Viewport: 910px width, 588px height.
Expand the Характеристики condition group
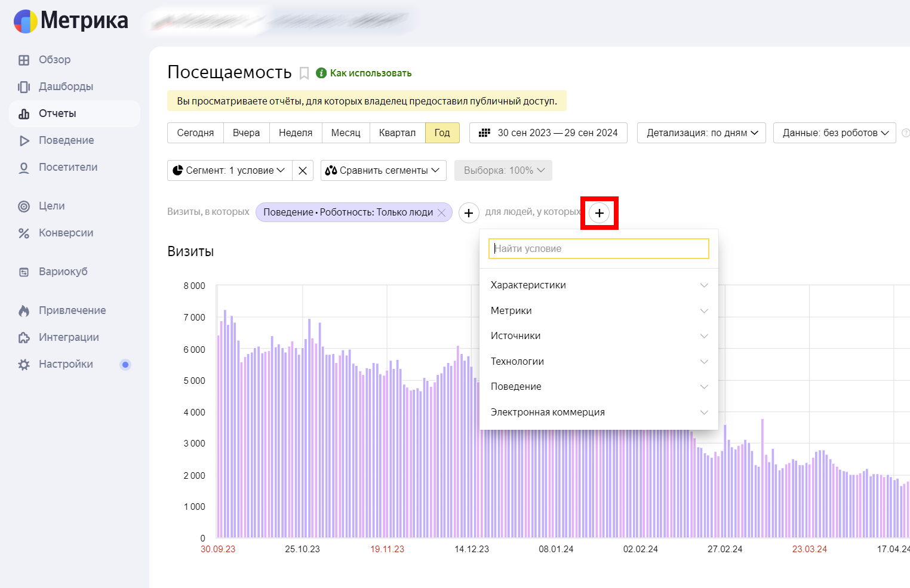[598, 285]
